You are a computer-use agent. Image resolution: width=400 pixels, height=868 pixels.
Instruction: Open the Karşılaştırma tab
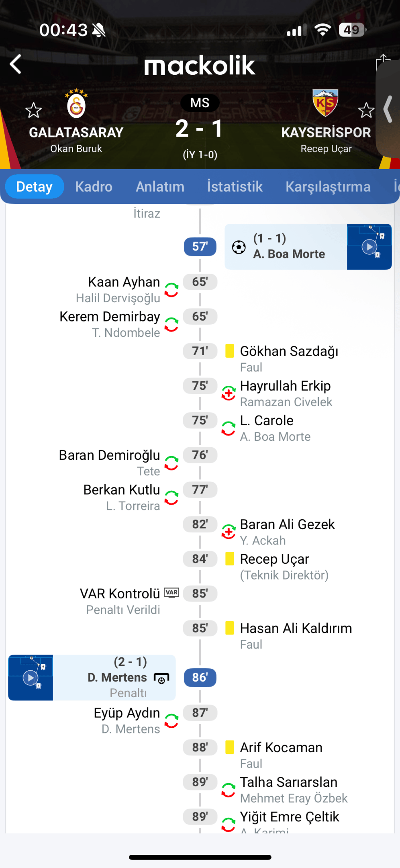[x=328, y=186]
